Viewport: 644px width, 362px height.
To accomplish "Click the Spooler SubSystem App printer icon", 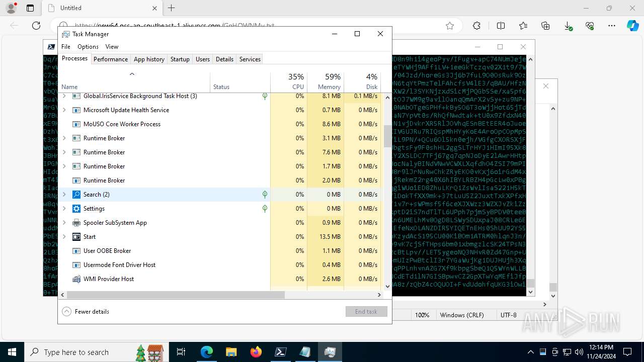I will point(76,223).
